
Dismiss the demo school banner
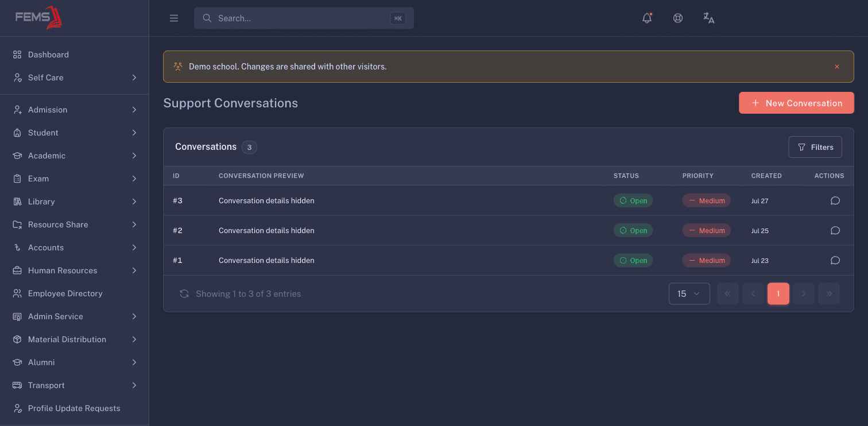pos(837,67)
